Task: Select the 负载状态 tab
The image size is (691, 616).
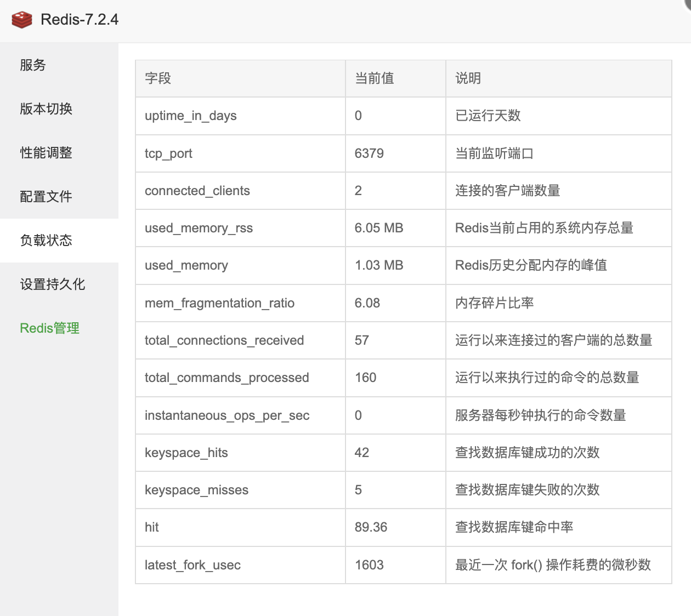Action: point(59,241)
